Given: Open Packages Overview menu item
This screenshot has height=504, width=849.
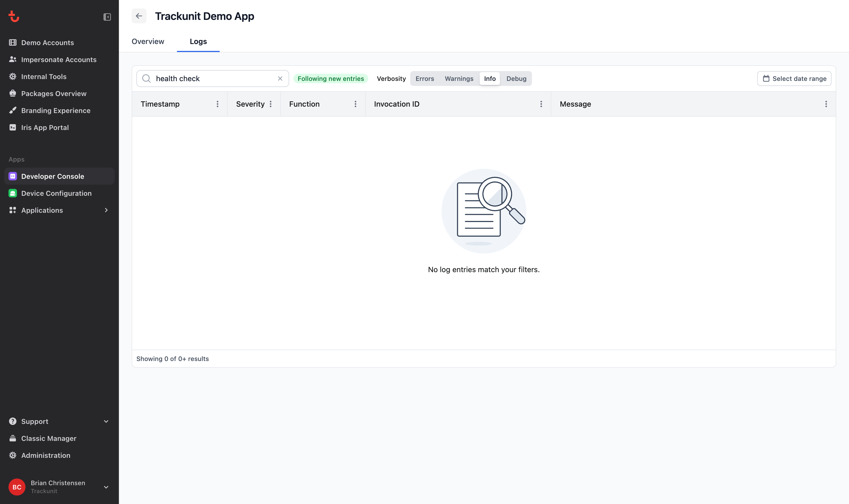Looking at the screenshot, I should coord(59,93).
